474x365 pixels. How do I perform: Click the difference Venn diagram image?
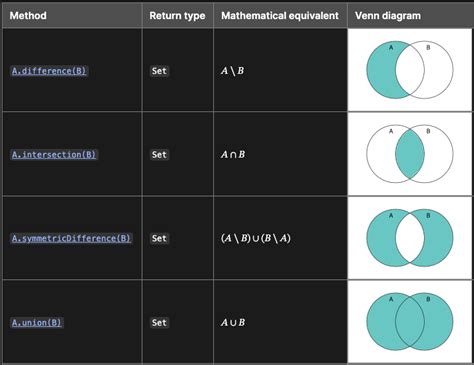click(410, 70)
